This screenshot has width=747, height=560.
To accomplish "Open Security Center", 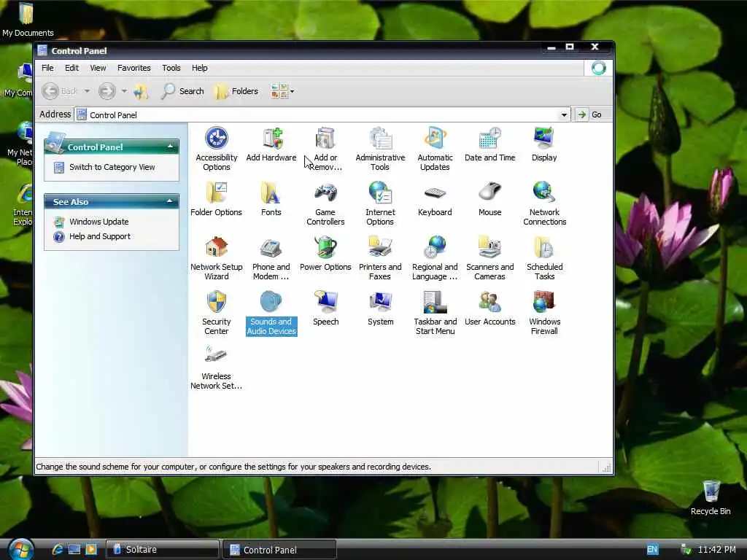I will [x=216, y=313].
